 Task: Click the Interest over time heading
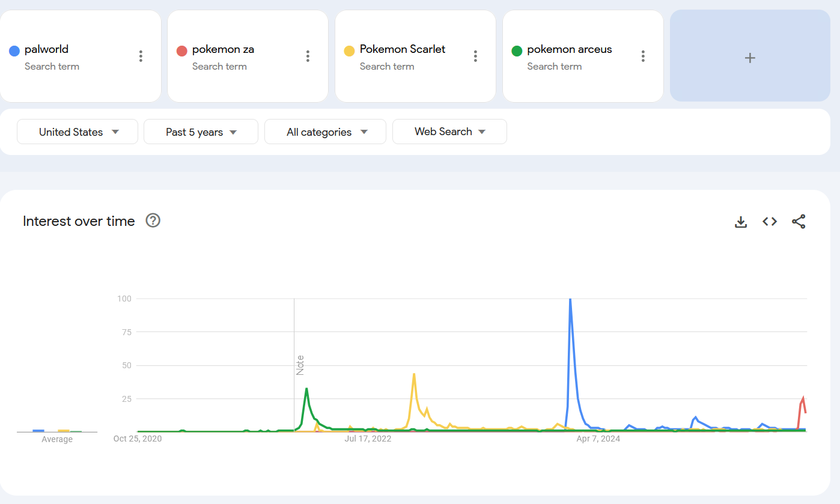click(x=79, y=221)
